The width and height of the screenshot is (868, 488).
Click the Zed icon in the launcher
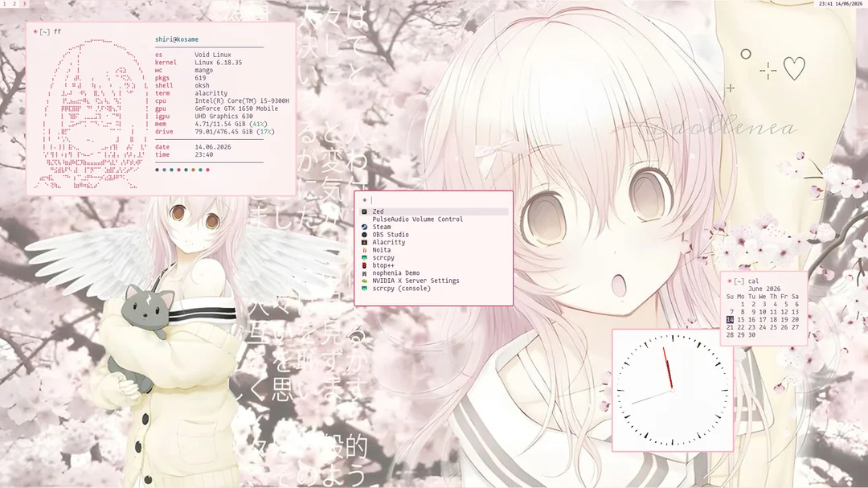pos(364,211)
